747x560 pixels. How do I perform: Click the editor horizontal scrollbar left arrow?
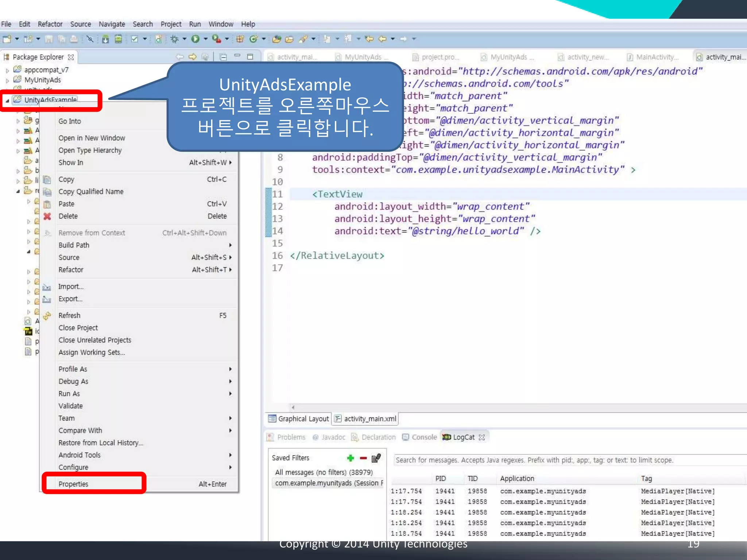[x=293, y=407]
